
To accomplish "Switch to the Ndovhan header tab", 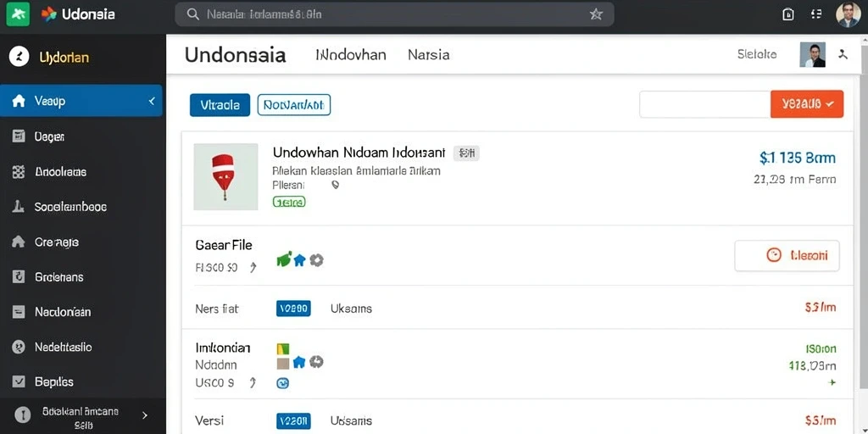I will (350, 55).
